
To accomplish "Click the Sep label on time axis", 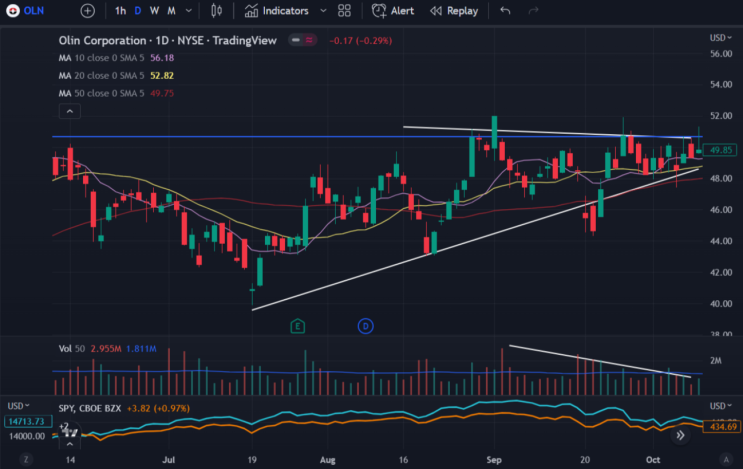I will coord(494,460).
